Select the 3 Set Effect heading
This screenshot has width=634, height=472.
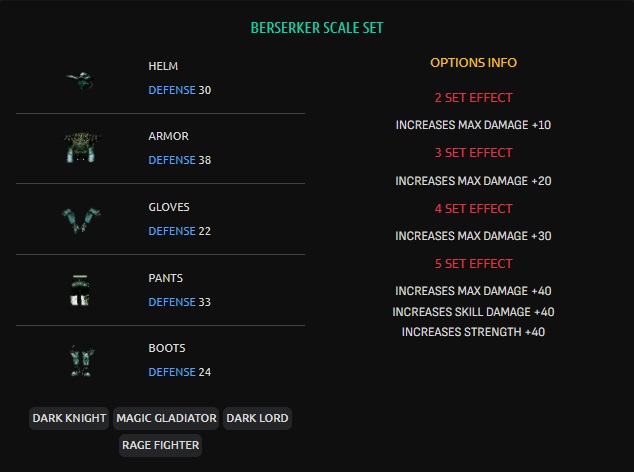pyautogui.click(x=473, y=153)
